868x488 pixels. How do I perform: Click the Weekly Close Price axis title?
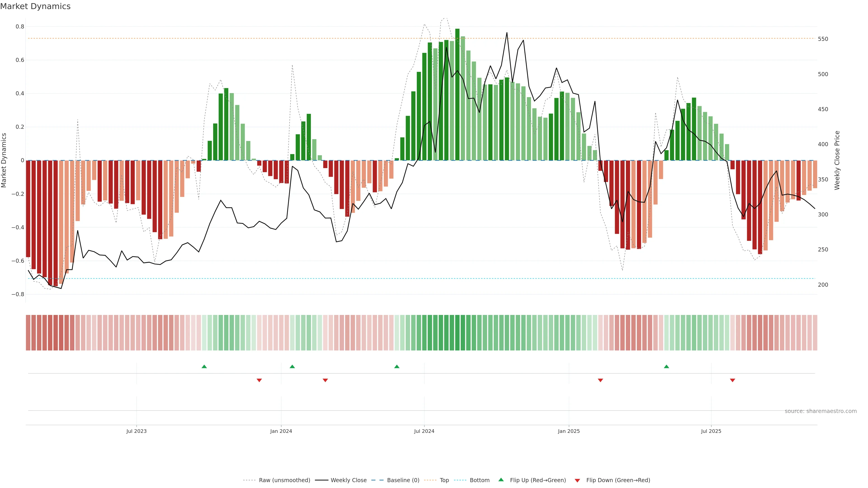(x=837, y=160)
